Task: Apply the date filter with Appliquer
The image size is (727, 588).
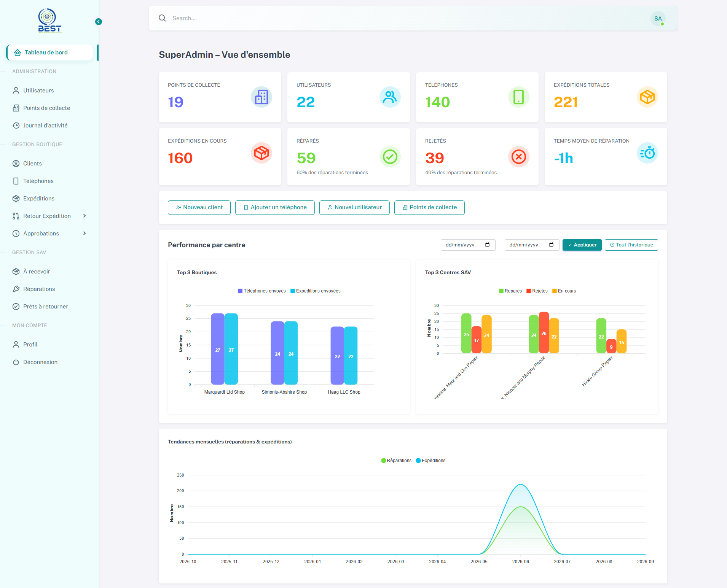Action: pos(582,245)
